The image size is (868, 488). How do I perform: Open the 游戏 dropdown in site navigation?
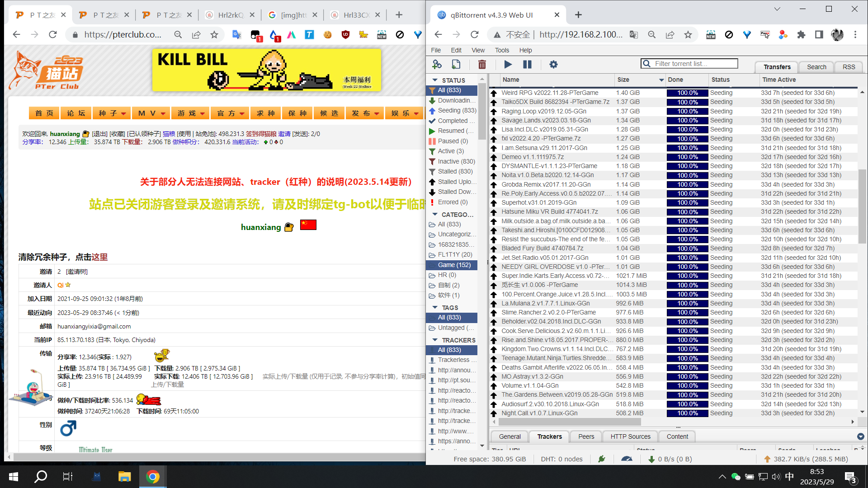pyautogui.click(x=191, y=113)
